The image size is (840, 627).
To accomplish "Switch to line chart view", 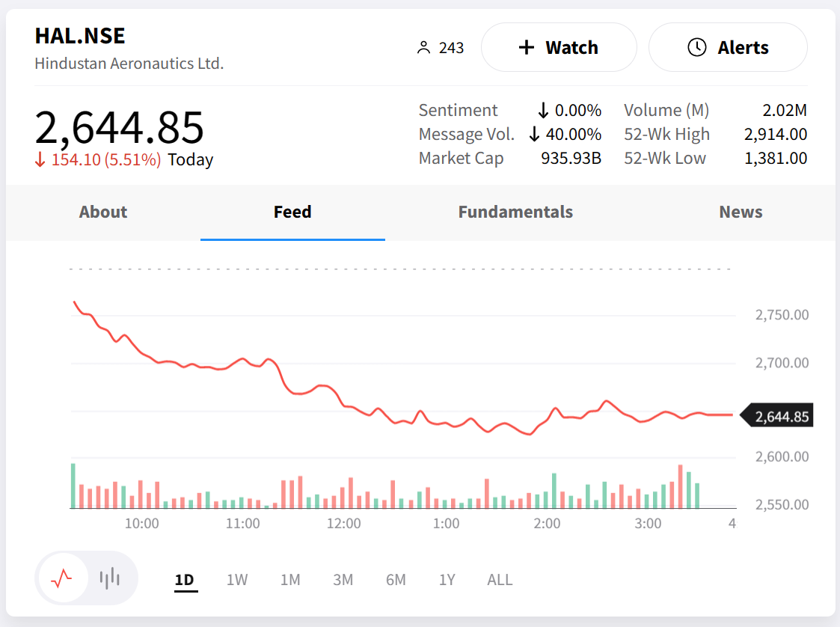I will pyautogui.click(x=61, y=578).
